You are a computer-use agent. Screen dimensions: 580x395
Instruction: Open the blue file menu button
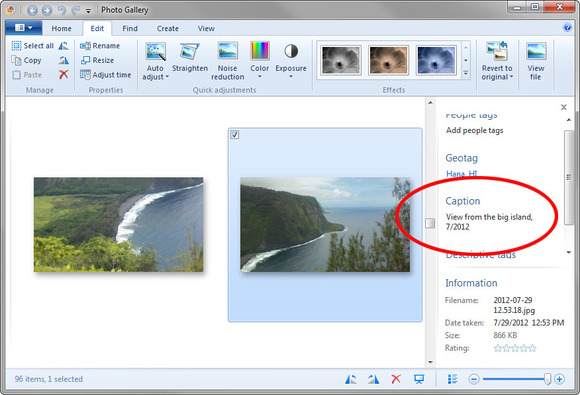click(x=24, y=28)
